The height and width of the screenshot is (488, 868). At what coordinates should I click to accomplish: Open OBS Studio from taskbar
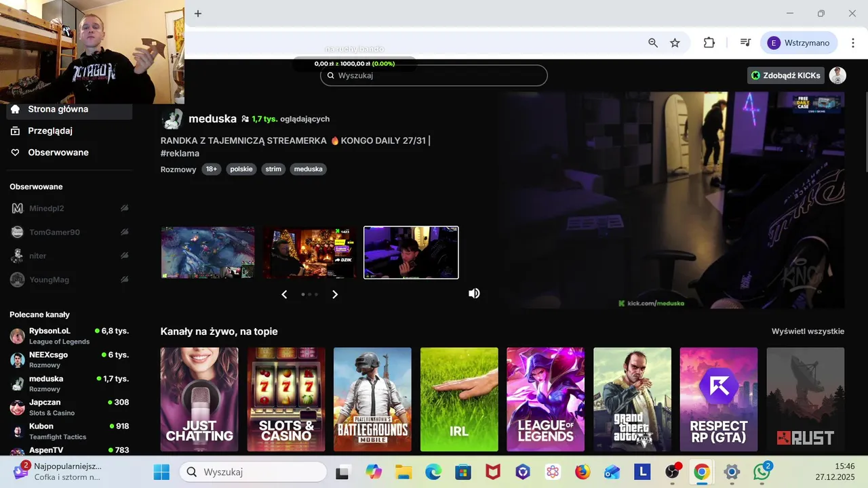click(672, 472)
